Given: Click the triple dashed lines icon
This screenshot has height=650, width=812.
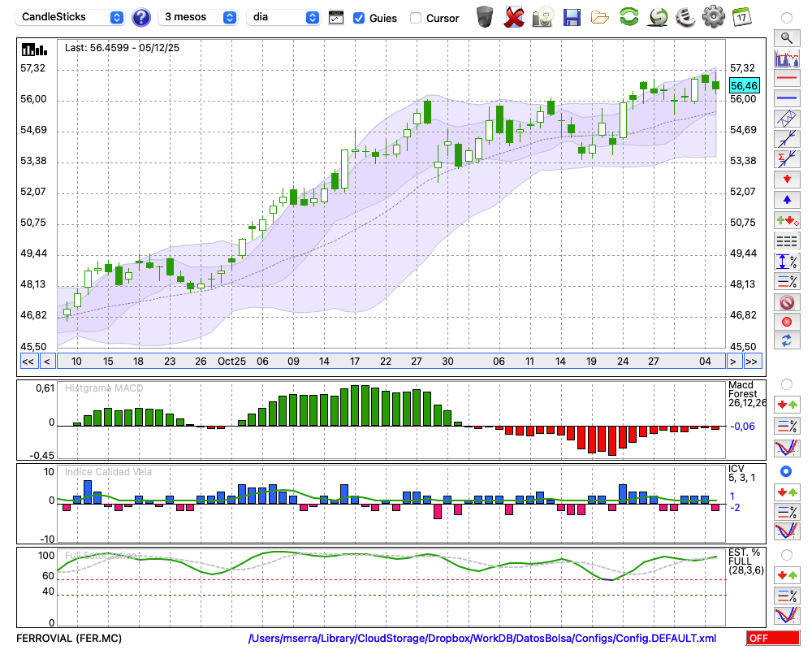Looking at the screenshot, I should point(787,241).
